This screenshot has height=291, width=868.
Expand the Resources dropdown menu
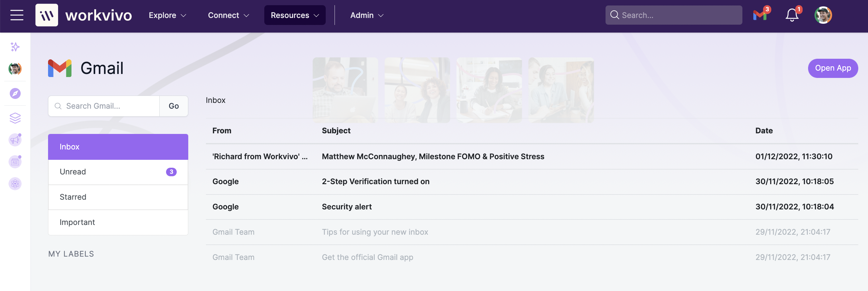pos(295,15)
